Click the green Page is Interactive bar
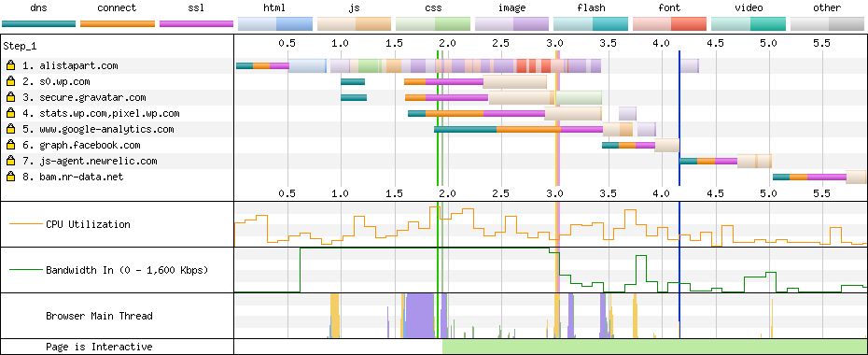Screen dimensions: 868x355 click(x=655, y=348)
